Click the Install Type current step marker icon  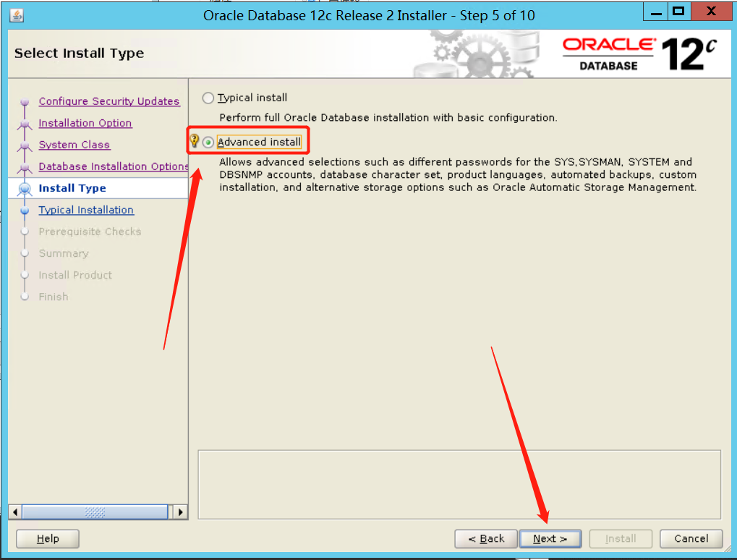(x=25, y=189)
